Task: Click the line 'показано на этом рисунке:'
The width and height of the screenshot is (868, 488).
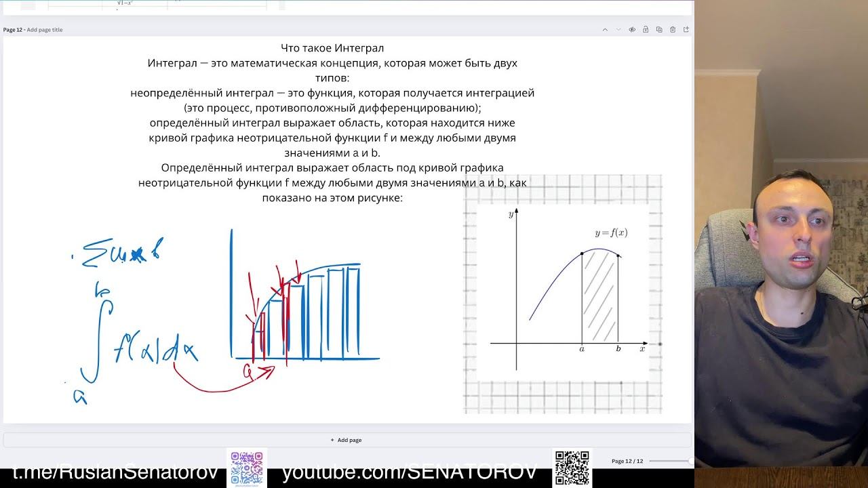Action: [332, 198]
